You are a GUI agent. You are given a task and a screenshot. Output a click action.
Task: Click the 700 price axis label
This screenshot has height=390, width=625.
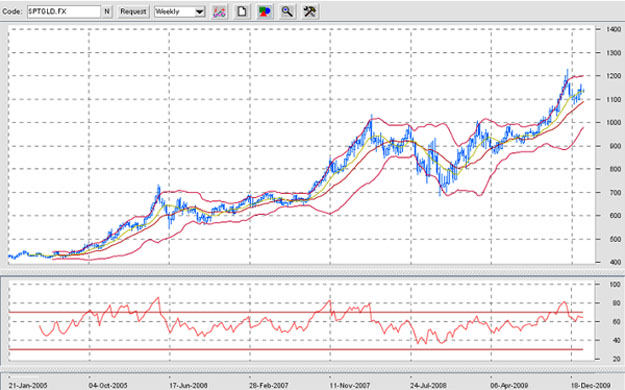[x=615, y=193]
